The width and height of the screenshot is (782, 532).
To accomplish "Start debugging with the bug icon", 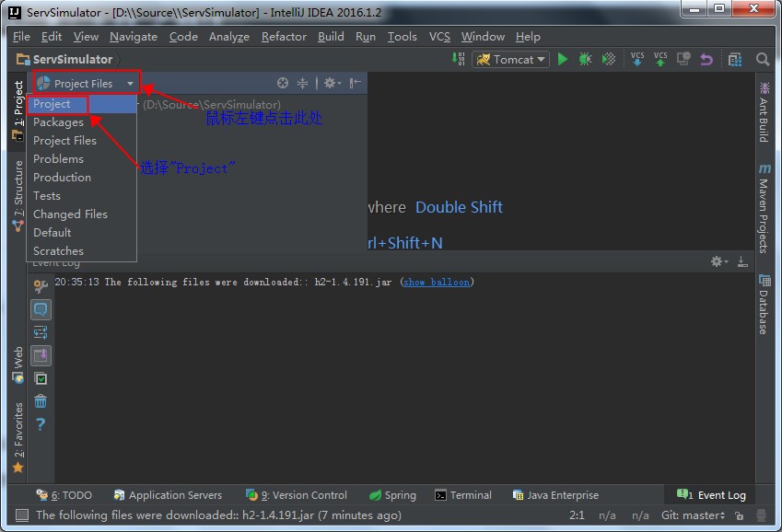I will coord(585,59).
